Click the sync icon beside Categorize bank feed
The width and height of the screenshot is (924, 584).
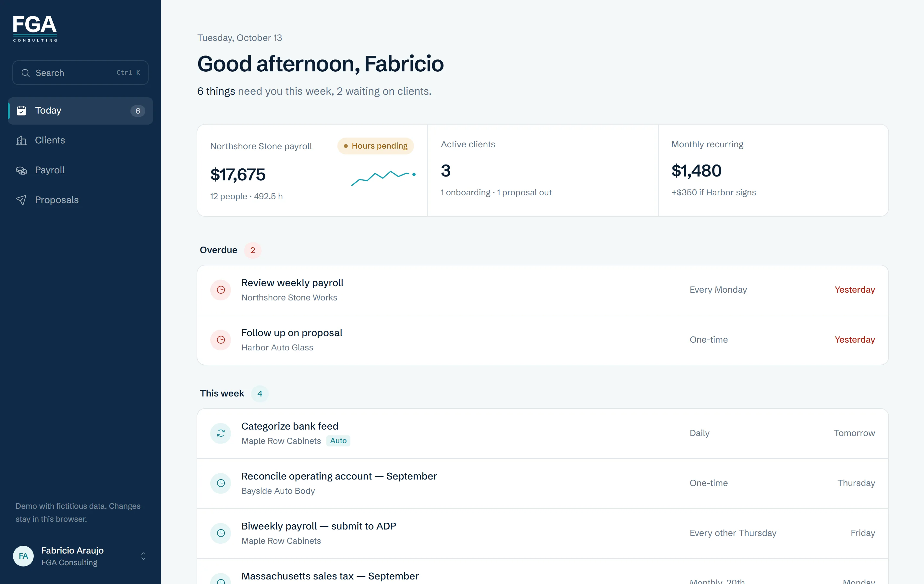221,433
